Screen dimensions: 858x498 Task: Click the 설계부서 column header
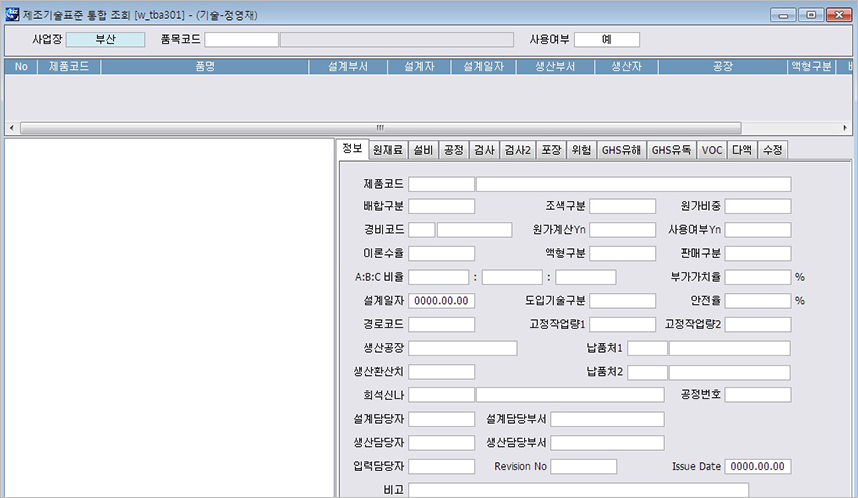[348, 66]
